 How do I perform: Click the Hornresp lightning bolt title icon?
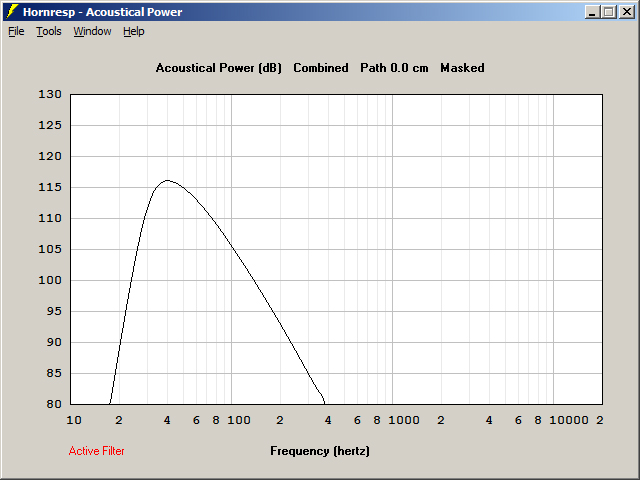click(x=13, y=12)
